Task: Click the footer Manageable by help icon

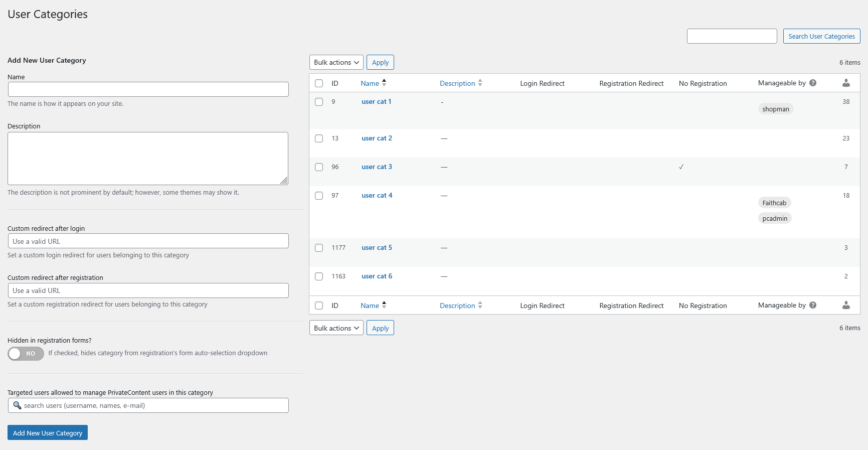Action: click(813, 305)
